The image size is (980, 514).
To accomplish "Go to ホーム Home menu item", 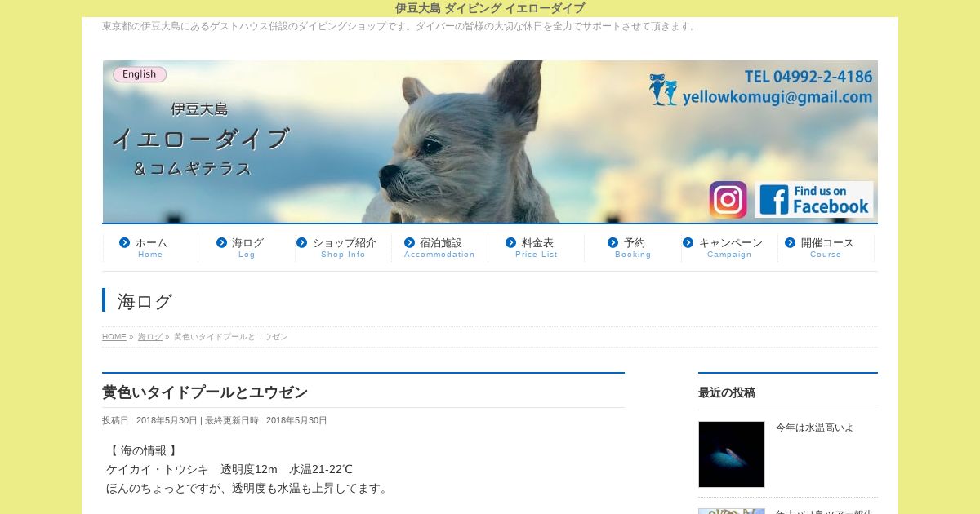I will click(x=150, y=248).
